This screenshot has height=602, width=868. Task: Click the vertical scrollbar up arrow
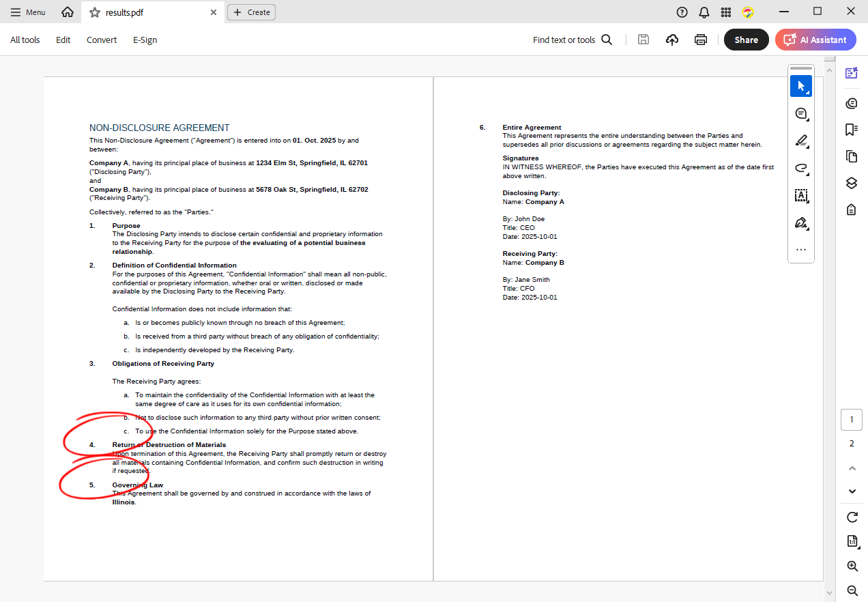pyautogui.click(x=830, y=70)
